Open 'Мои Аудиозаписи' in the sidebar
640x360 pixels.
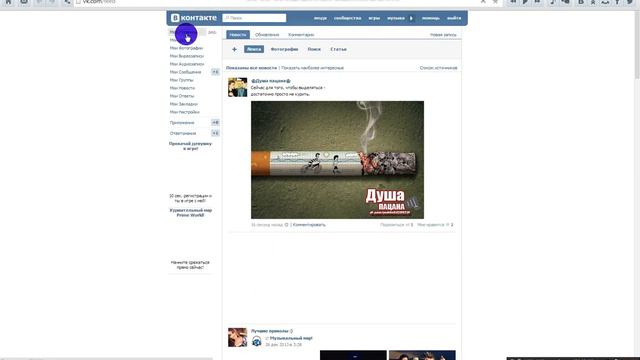coord(187,64)
